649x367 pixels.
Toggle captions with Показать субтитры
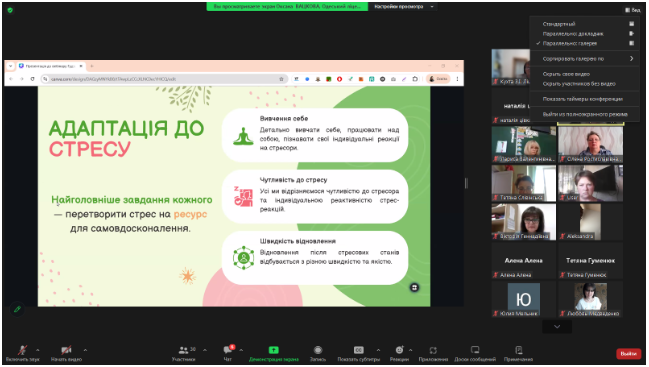click(358, 353)
